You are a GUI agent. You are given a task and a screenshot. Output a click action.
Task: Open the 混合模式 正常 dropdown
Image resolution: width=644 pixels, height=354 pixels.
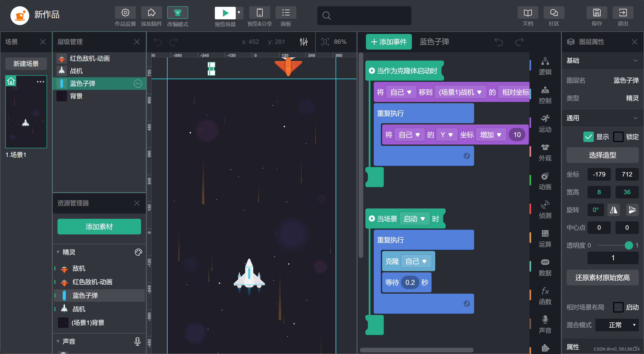pyautogui.click(x=617, y=325)
